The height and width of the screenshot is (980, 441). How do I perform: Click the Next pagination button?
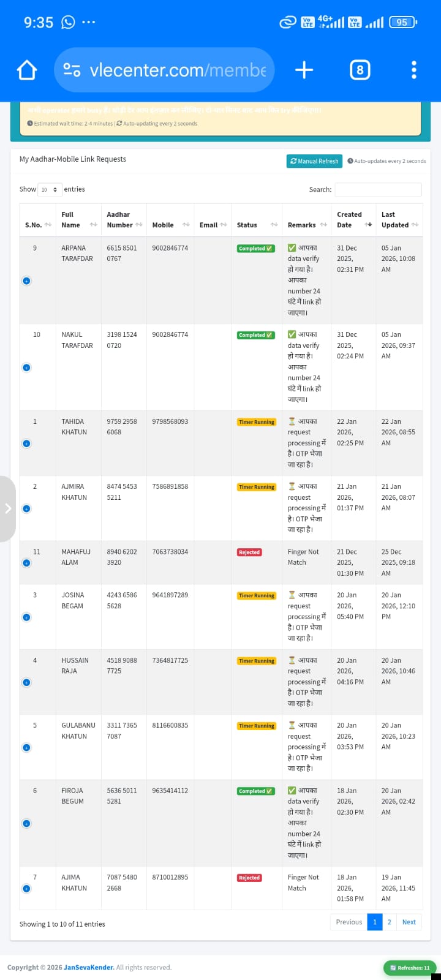coord(409,922)
